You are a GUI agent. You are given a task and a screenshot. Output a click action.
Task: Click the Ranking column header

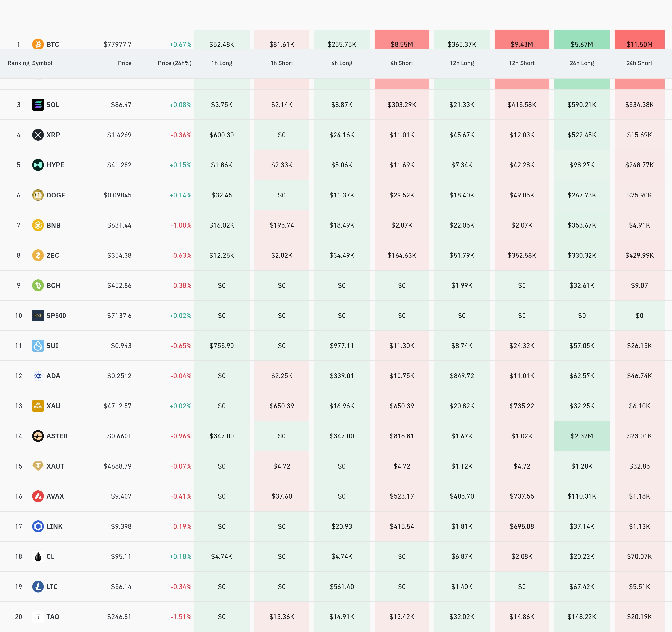pos(18,63)
